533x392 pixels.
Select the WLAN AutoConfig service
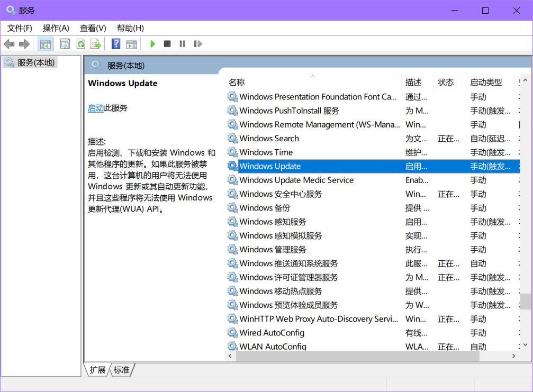tap(373, 346)
